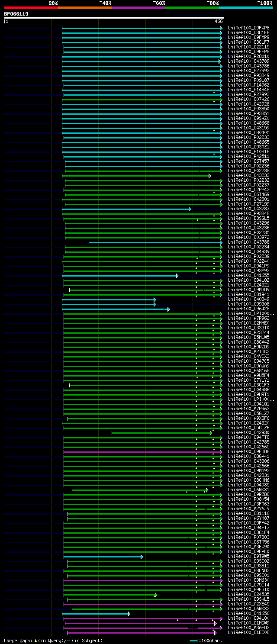The width and height of the screenshot is (277, 644).
Task: Select hit UniRef100_B9FGT0
Action: 248,590
